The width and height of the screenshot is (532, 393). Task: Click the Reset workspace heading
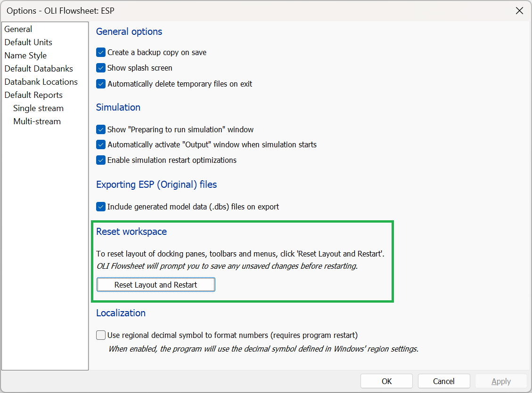(131, 232)
